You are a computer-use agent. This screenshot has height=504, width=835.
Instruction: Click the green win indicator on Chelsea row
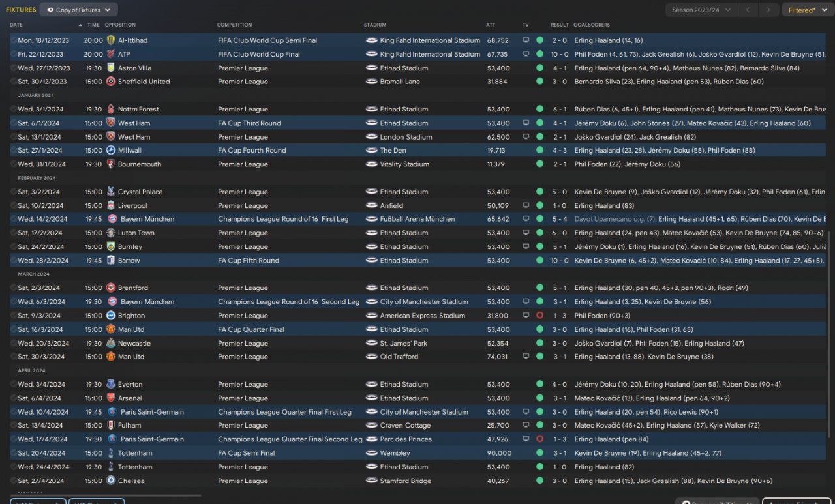[x=539, y=481]
